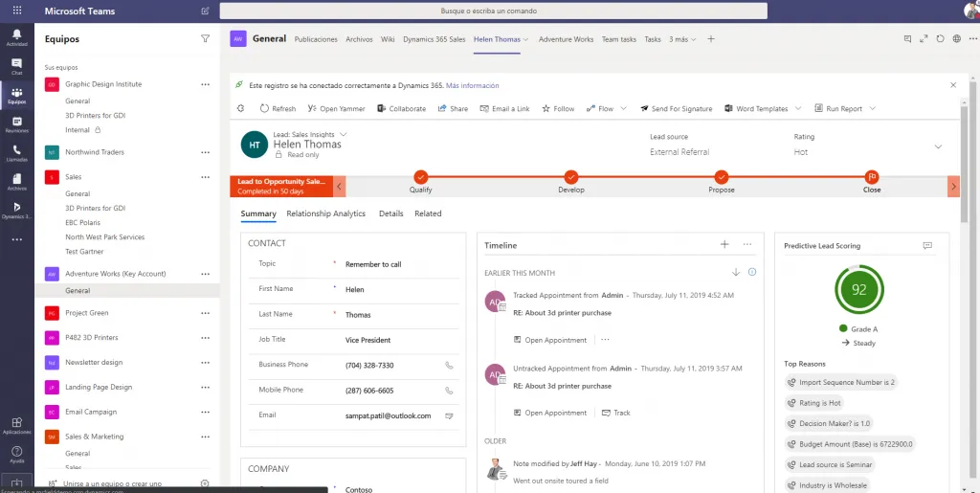Screen dimensions: 980x493
Task: Open Timeline more options ellipsis
Action: 746,244
